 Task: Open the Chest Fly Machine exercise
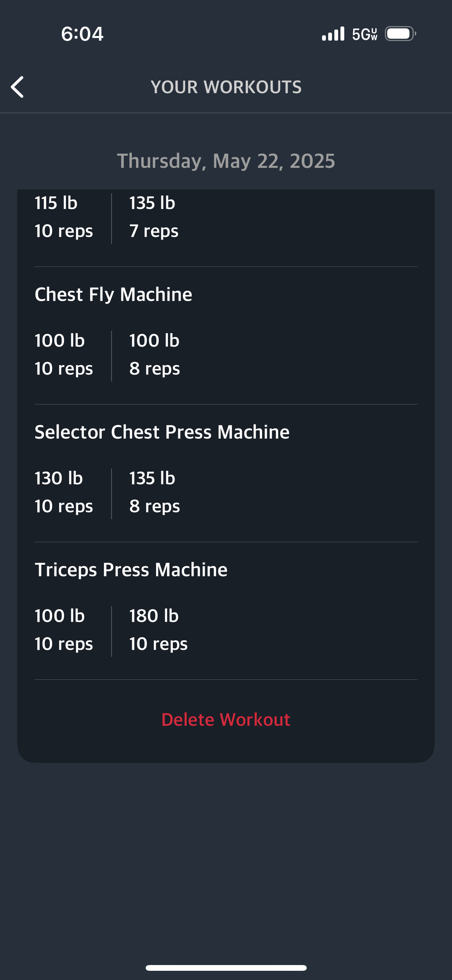[113, 294]
